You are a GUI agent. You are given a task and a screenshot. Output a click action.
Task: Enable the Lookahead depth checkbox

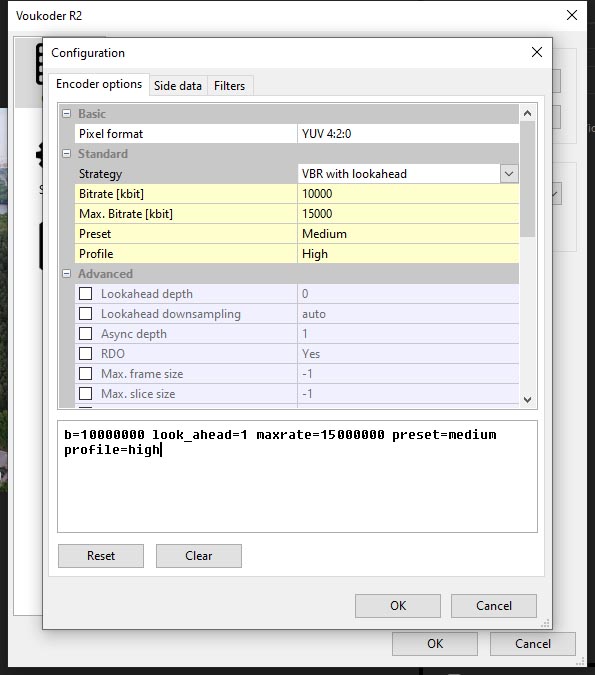[x=85, y=294]
